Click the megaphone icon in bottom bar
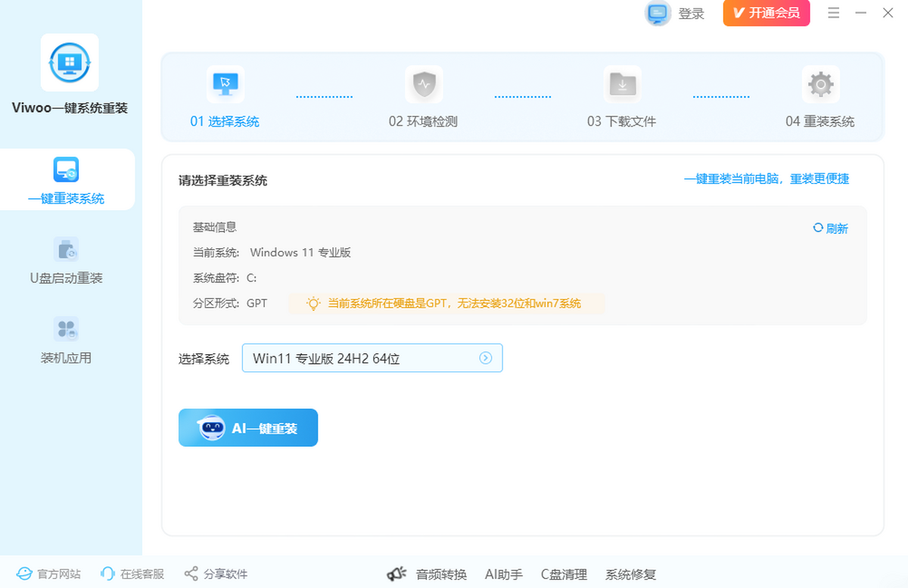This screenshot has width=908, height=588. 397,574
